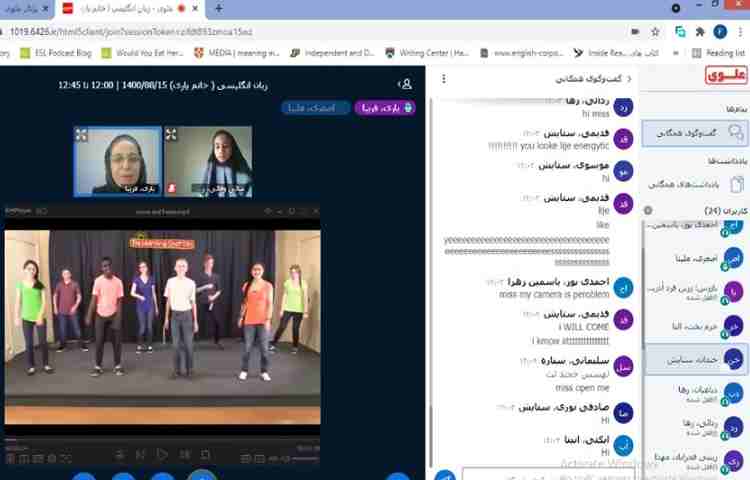Open the users list gear options

tap(648, 211)
